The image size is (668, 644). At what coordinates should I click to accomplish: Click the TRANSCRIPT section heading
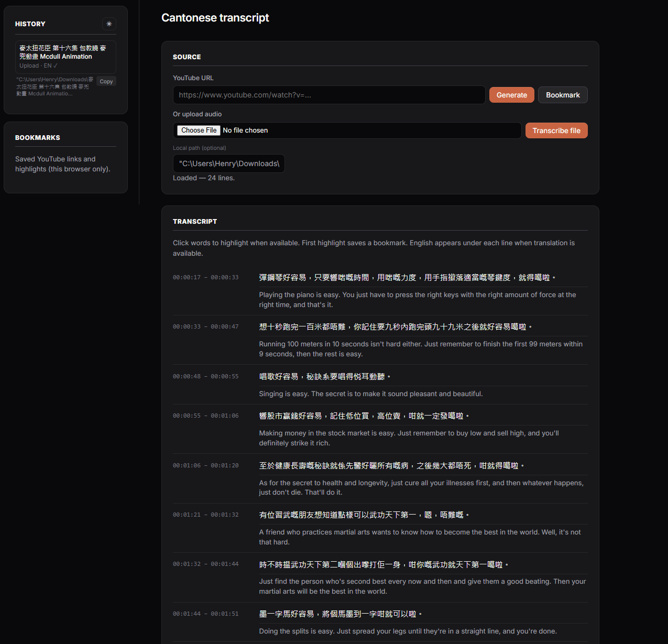click(195, 222)
